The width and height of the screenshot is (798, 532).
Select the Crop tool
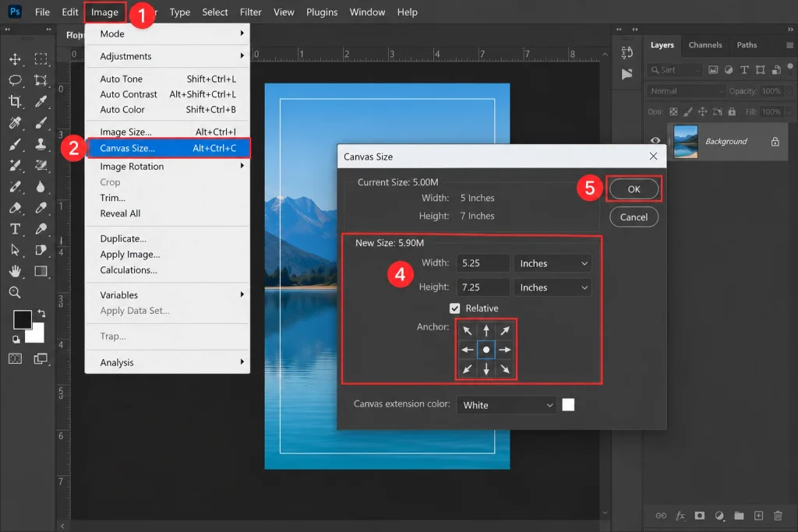coord(15,101)
